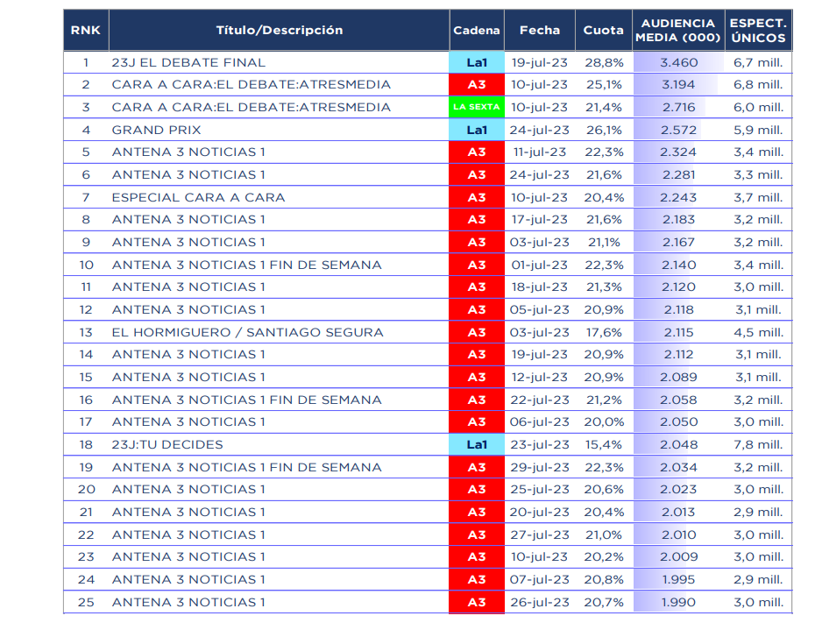Screen dimensions: 815x644
Task: Click the cuota value 21,1%
Action: click(604, 242)
